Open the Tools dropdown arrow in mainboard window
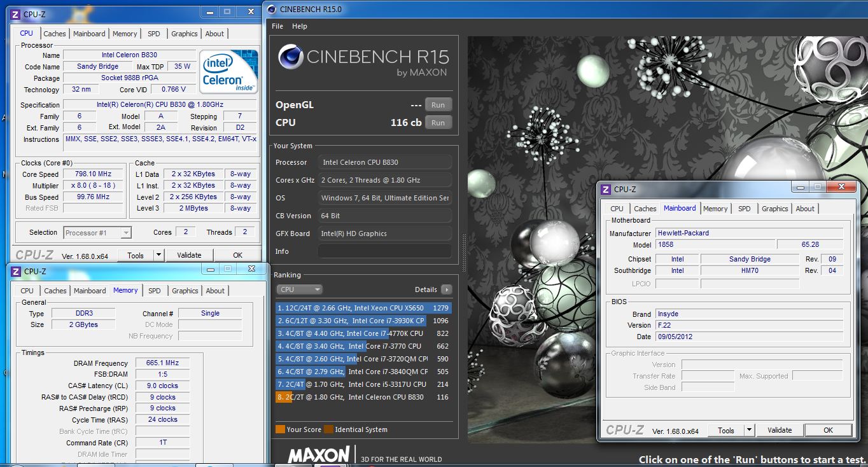 point(749,430)
